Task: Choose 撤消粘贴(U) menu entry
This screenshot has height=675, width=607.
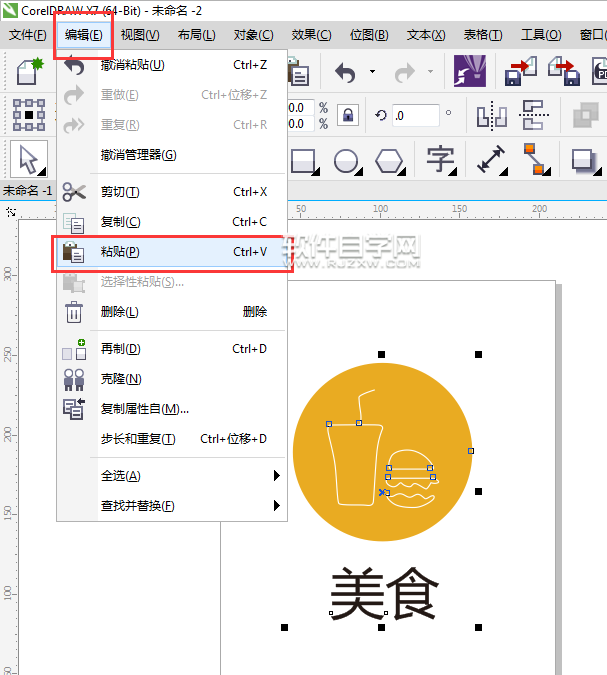Action: tap(172, 65)
